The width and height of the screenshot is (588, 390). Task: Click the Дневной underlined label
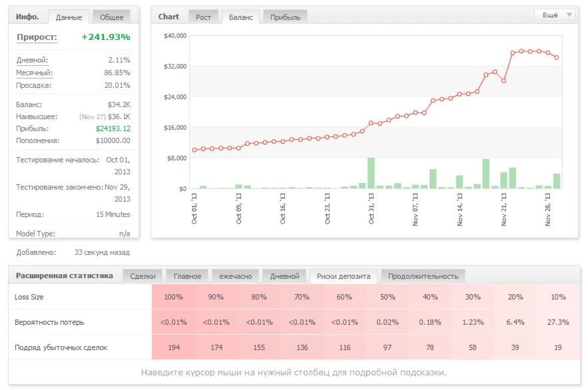(32, 61)
